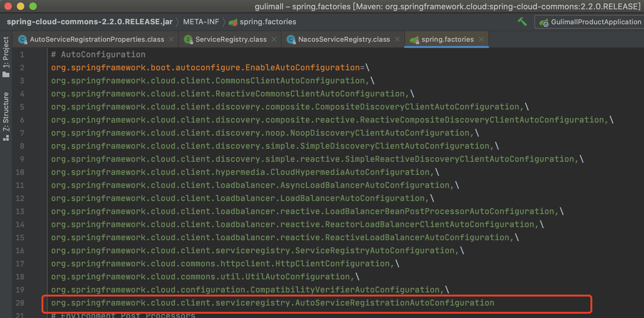Select the spring.factories editor tab
Image resolution: width=644 pixels, height=318 pixels.
tap(447, 39)
